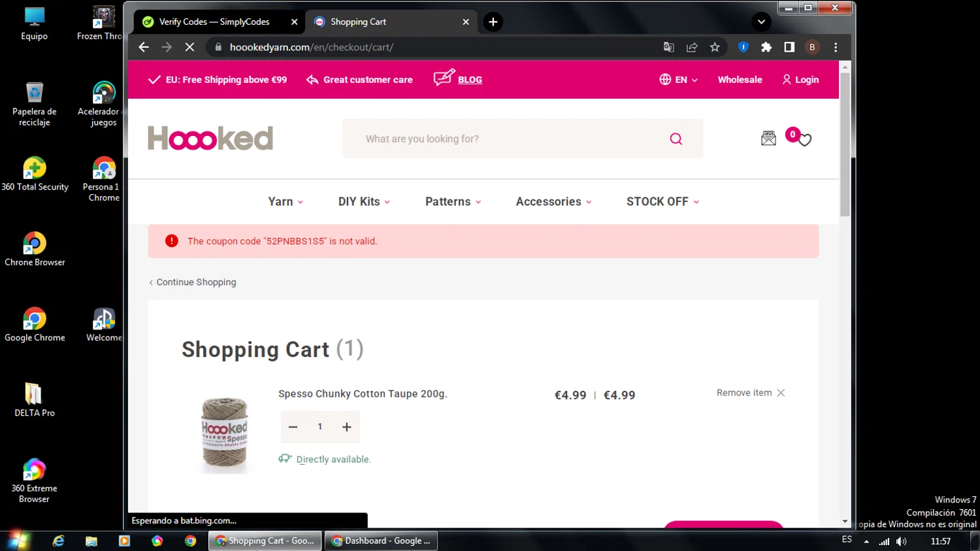Screen dimensions: 980x551
Task: Click the Continue Shopping link
Action: [193, 282]
